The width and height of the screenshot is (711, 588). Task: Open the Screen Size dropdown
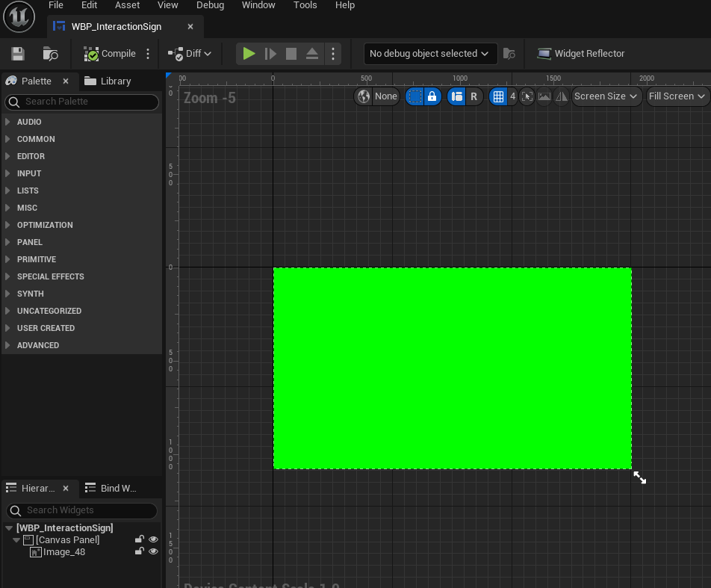[x=606, y=96]
